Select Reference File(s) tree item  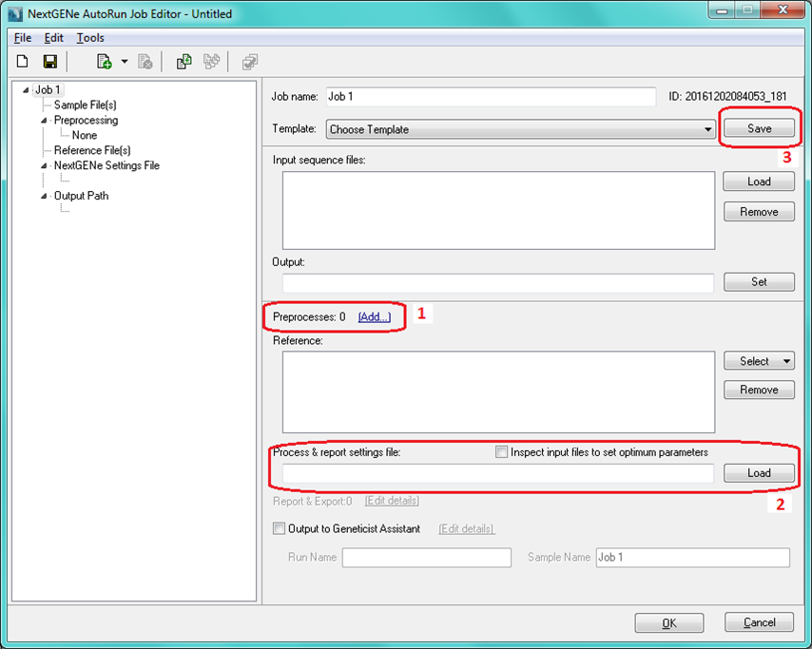(92, 150)
